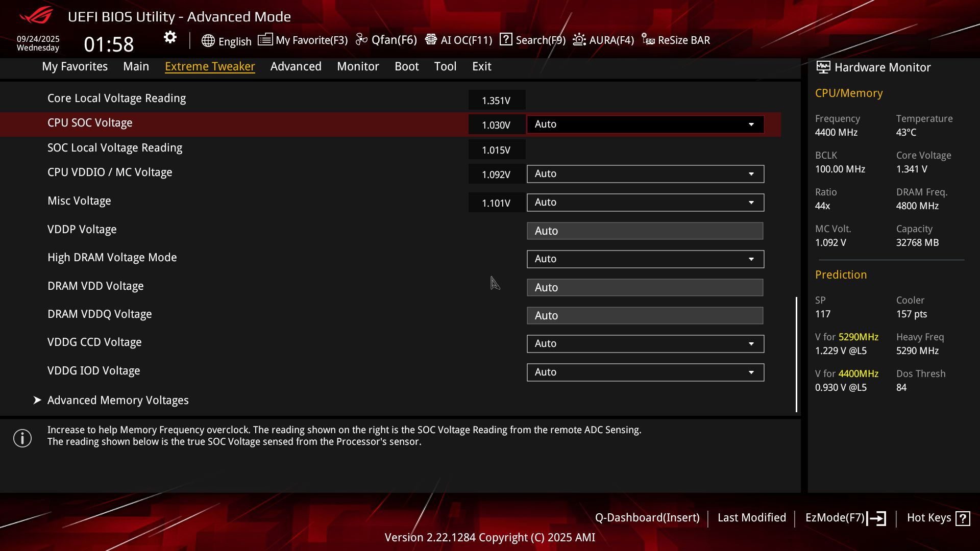The height and width of the screenshot is (551, 980).
Task: Expand CPU SOC Voltage dropdown
Action: click(645, 124)
